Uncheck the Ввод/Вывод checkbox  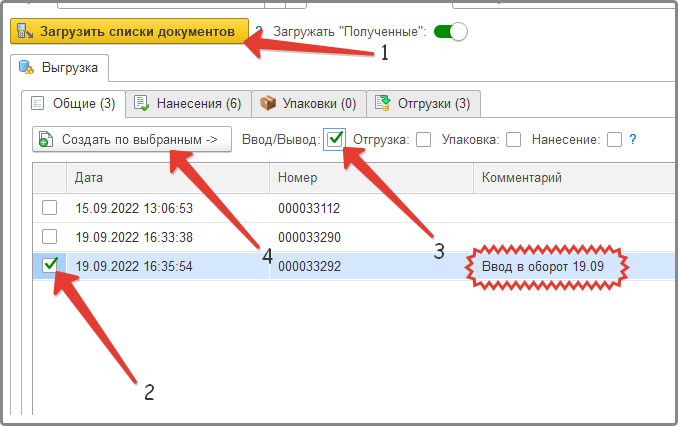(335, 139)
